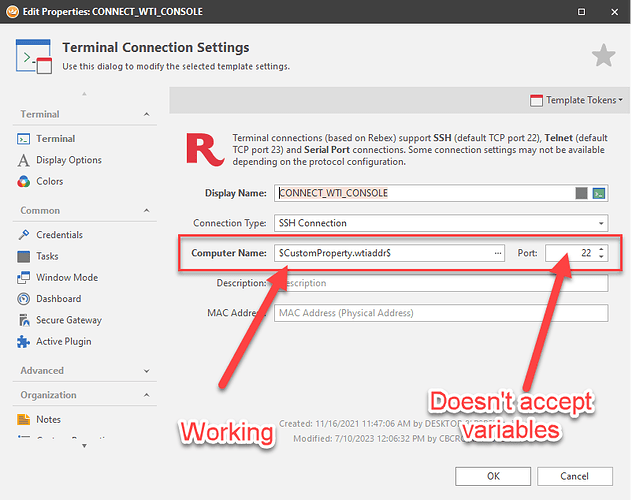Click the Computer Name ellipsis button

[498, 253]
